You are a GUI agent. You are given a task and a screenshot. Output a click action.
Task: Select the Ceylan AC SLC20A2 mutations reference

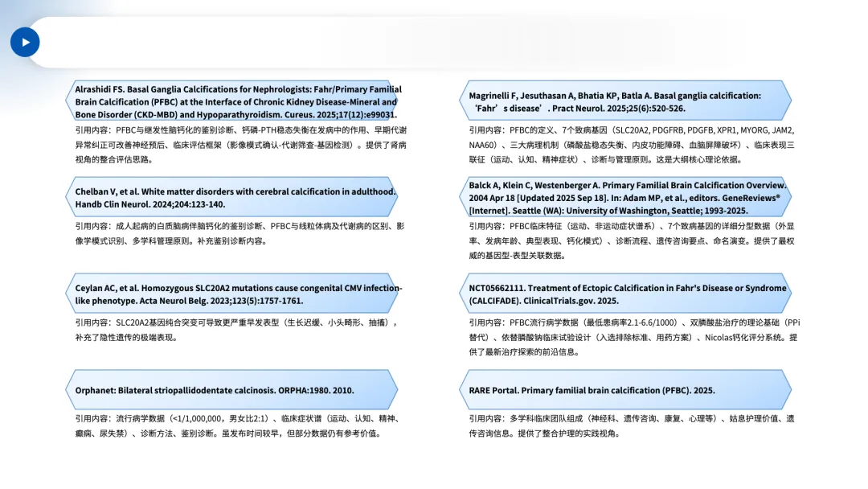(x=231, y=294)
